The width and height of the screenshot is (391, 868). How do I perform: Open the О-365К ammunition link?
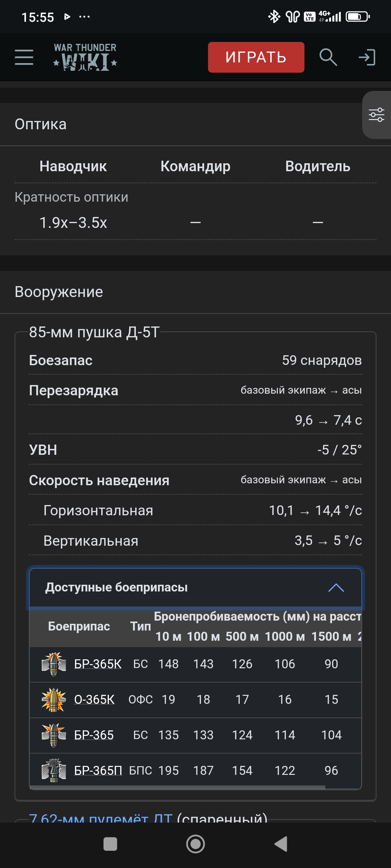point(94,700)
